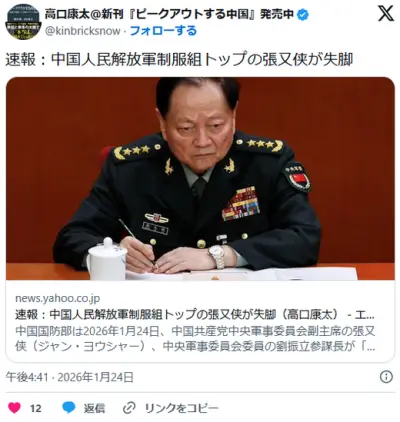Click the author's profile avatar

(23, 22)
